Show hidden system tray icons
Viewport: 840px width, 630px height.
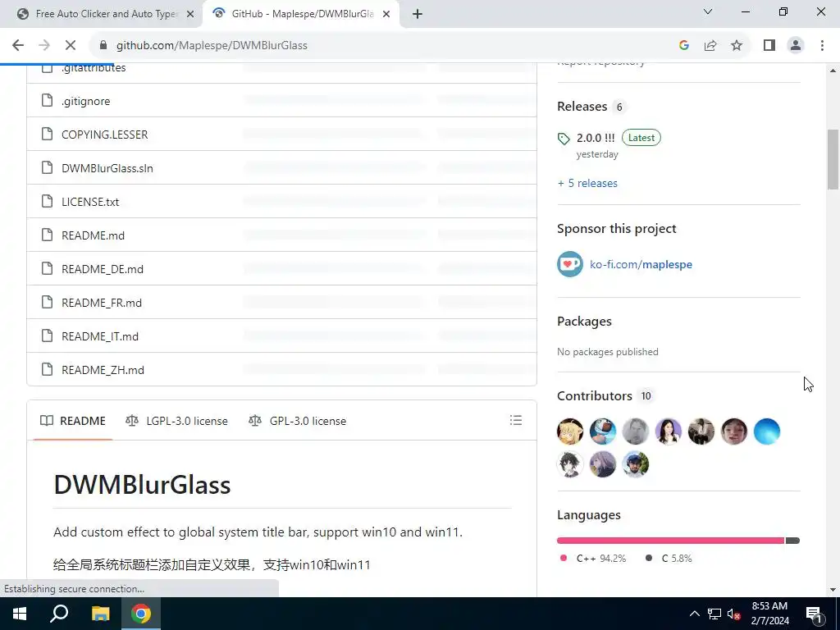coord(694,614)
